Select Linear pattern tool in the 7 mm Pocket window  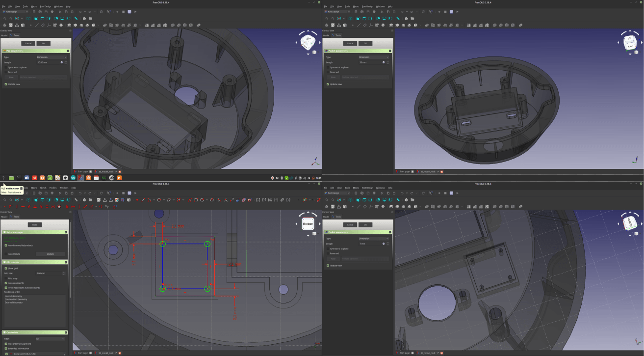pyautogui.click(x=475, y=207)
